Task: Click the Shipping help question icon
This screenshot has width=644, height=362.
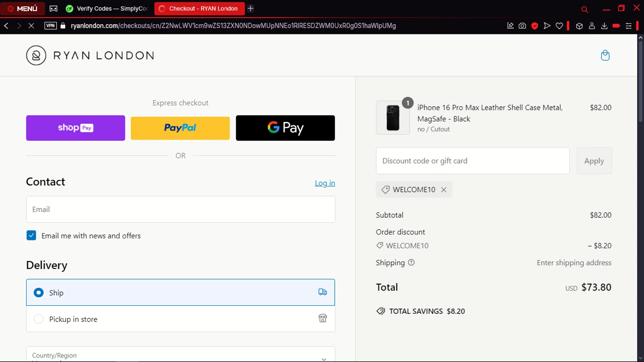Action: pyautogui.click(x=411, y=263)
